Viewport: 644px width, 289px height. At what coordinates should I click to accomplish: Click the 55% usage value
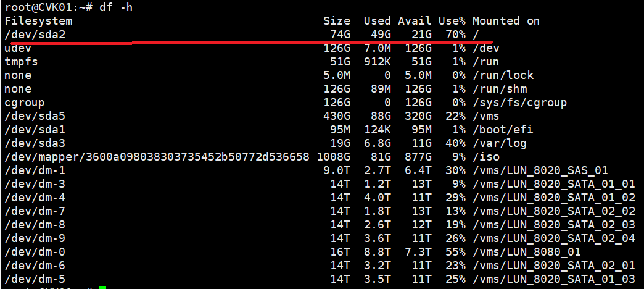(456, 251)
